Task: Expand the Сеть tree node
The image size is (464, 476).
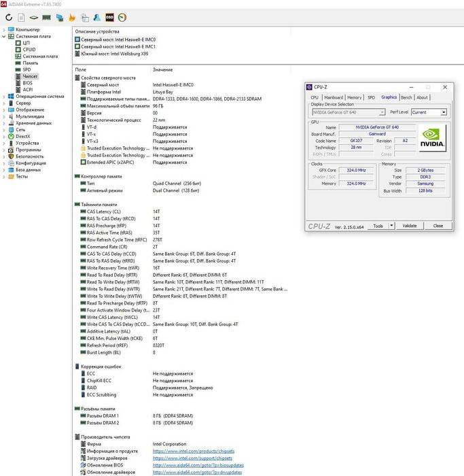Action: [x=3, y=130]
